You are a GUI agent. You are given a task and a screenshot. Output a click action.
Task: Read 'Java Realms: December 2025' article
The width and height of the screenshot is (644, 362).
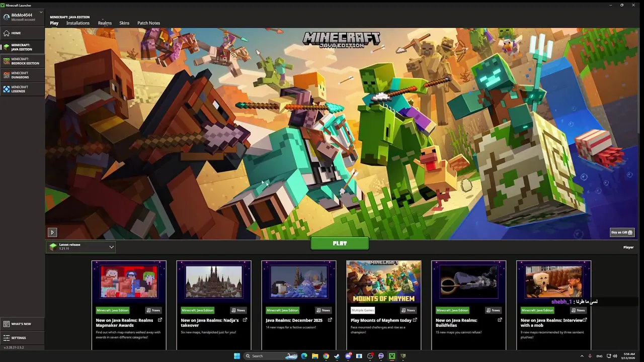[294, 320]
